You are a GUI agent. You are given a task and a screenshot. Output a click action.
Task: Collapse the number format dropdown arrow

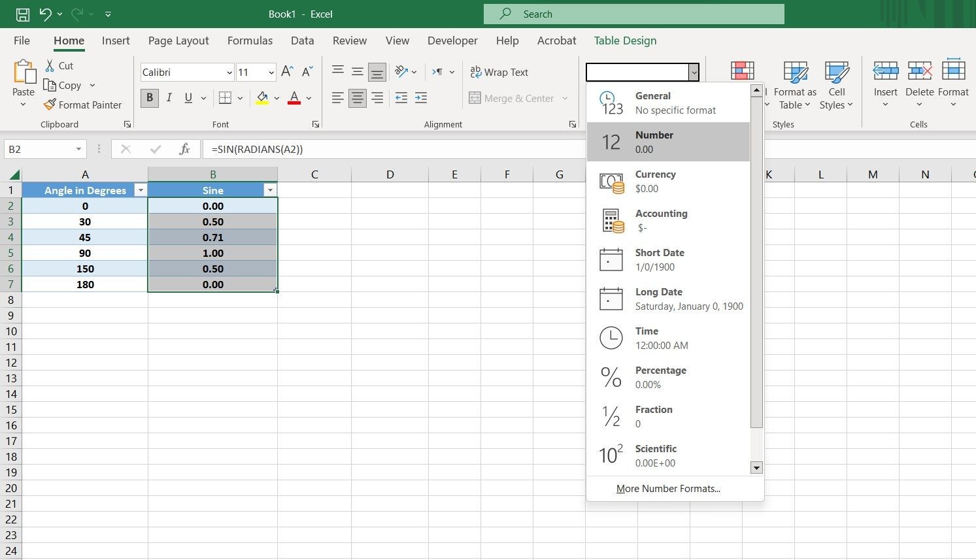pos(694,73)
